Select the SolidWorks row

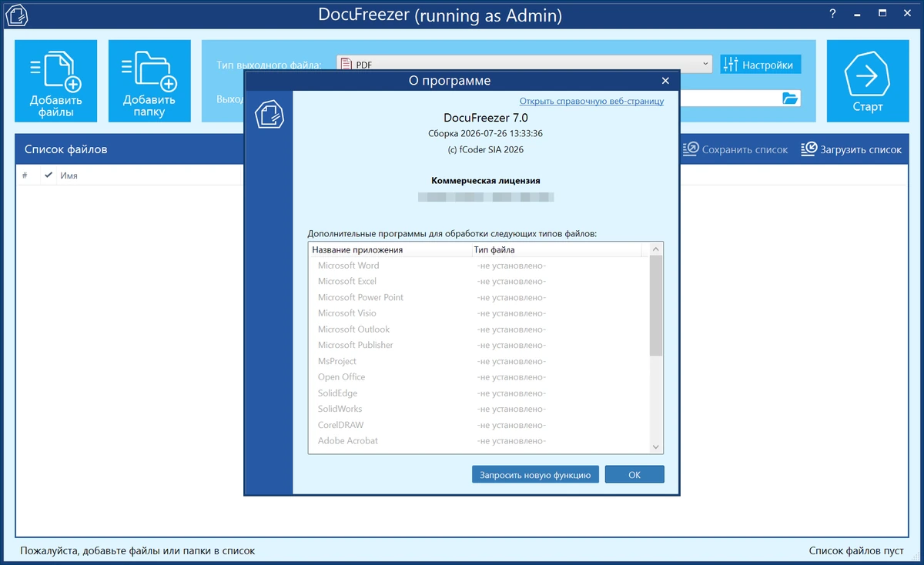point(479,409)
